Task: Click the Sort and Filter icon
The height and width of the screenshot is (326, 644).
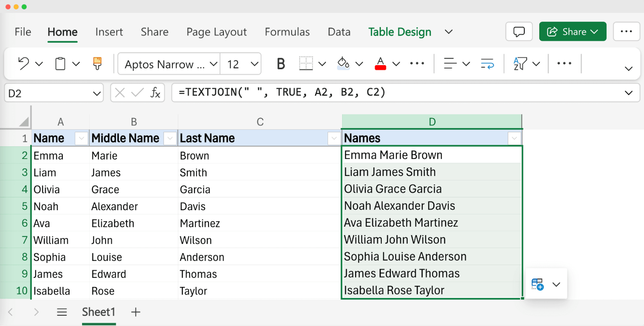Action: (520, 63)
